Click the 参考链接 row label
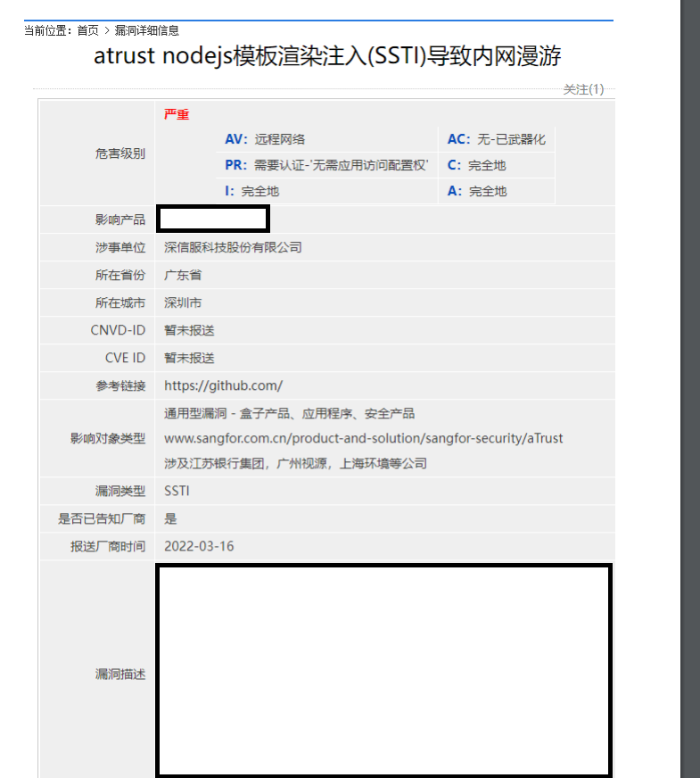This screenshot has height=778, width=700. [120, 386]
